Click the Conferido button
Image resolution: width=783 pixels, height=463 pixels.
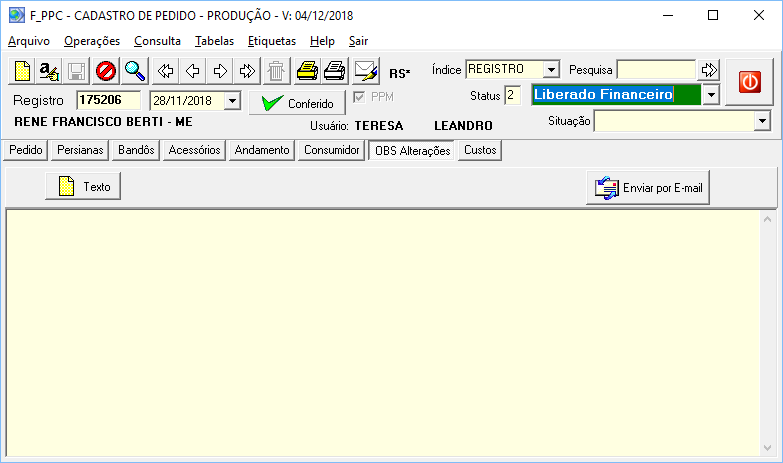(297, 103)
